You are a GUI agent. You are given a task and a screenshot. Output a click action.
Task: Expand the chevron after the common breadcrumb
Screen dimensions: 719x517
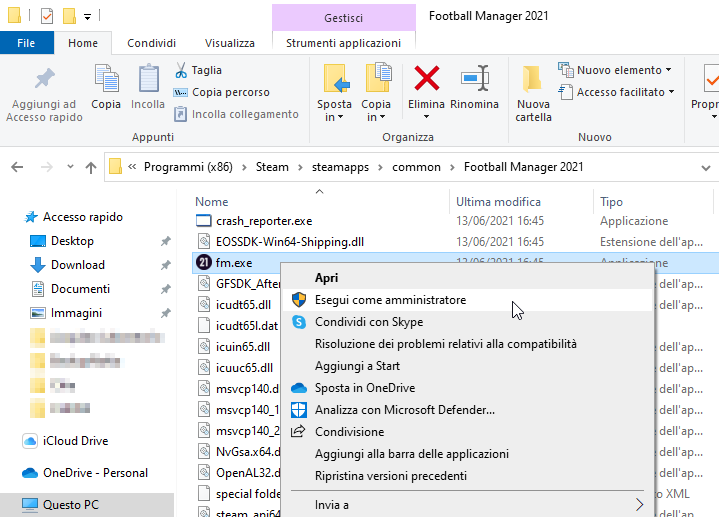pos(453,167)
